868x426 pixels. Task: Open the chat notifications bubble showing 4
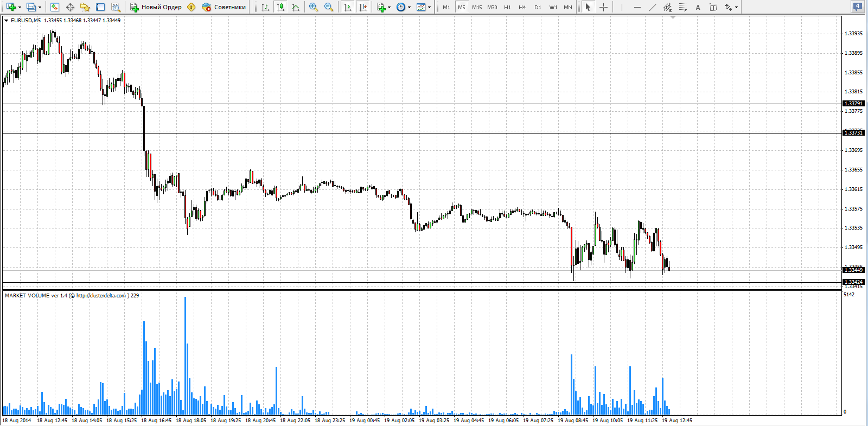857,7
